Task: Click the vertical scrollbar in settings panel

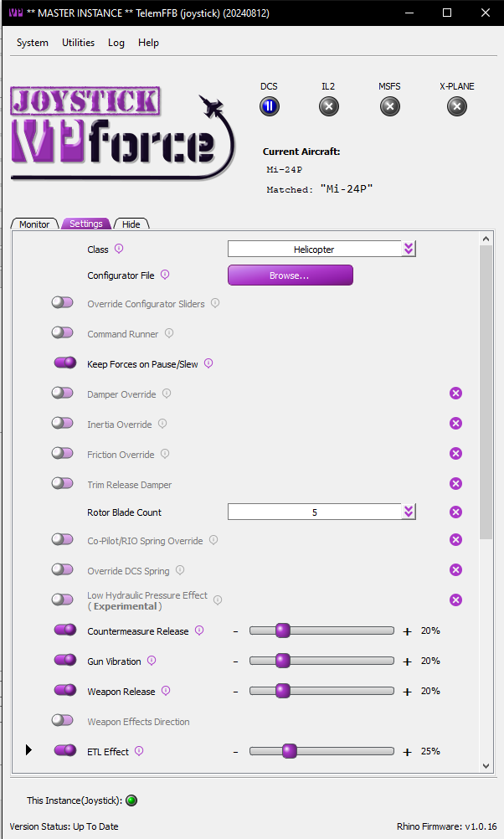Action: (486, 385)
